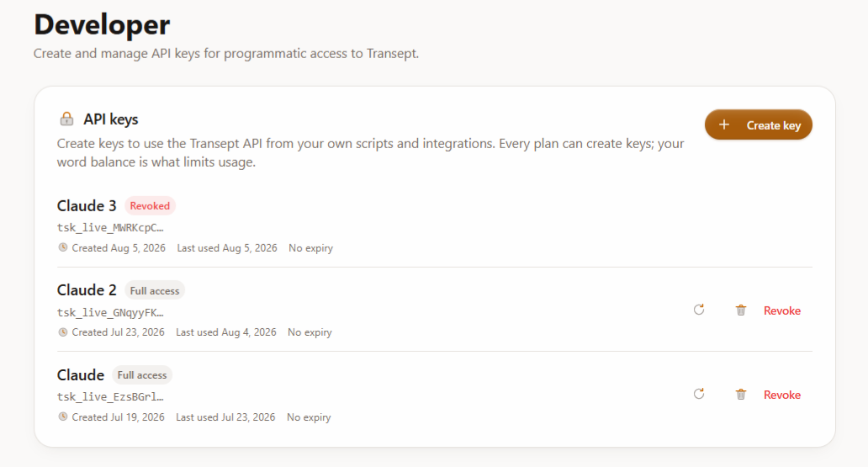
Task: Select the Claude 3 key name
Action: coord(87,205)
